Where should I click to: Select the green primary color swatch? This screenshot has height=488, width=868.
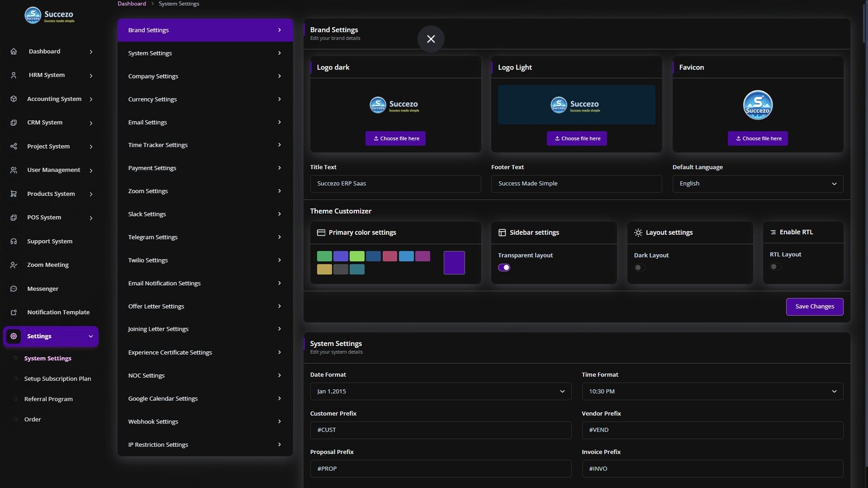point(324,256)
